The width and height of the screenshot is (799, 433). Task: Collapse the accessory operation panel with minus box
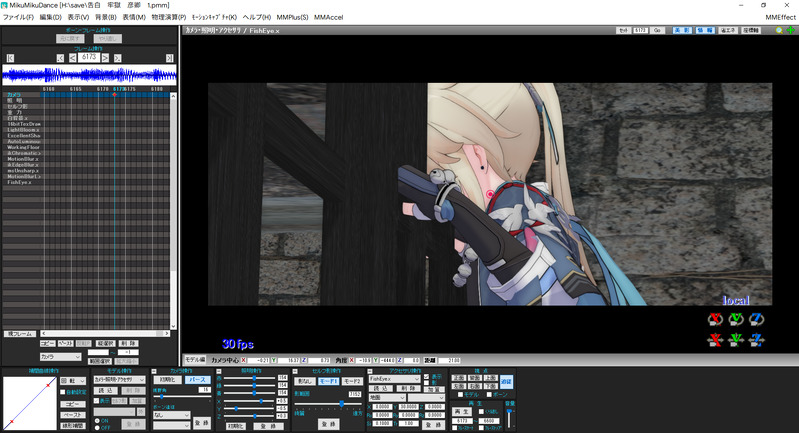pos(370,371)
